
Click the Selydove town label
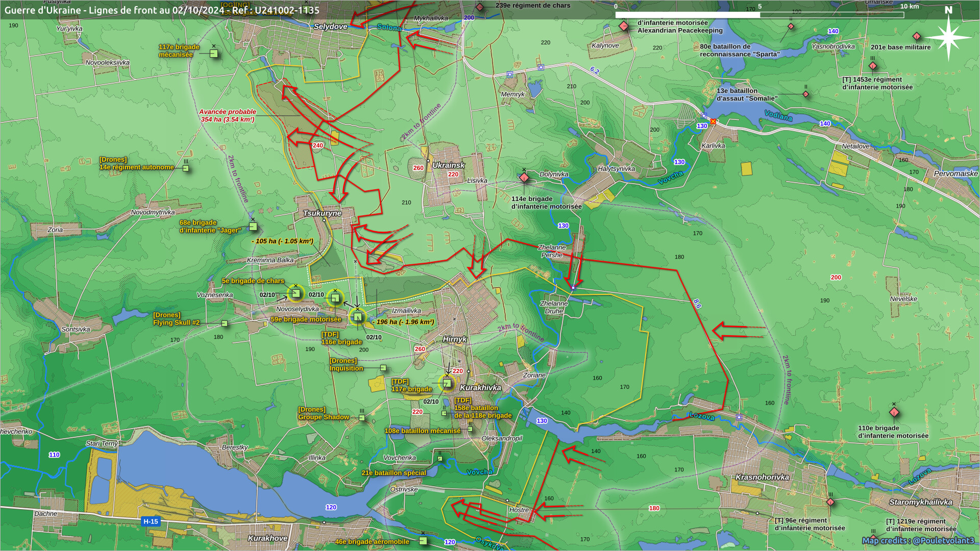[x=330, y=27]
